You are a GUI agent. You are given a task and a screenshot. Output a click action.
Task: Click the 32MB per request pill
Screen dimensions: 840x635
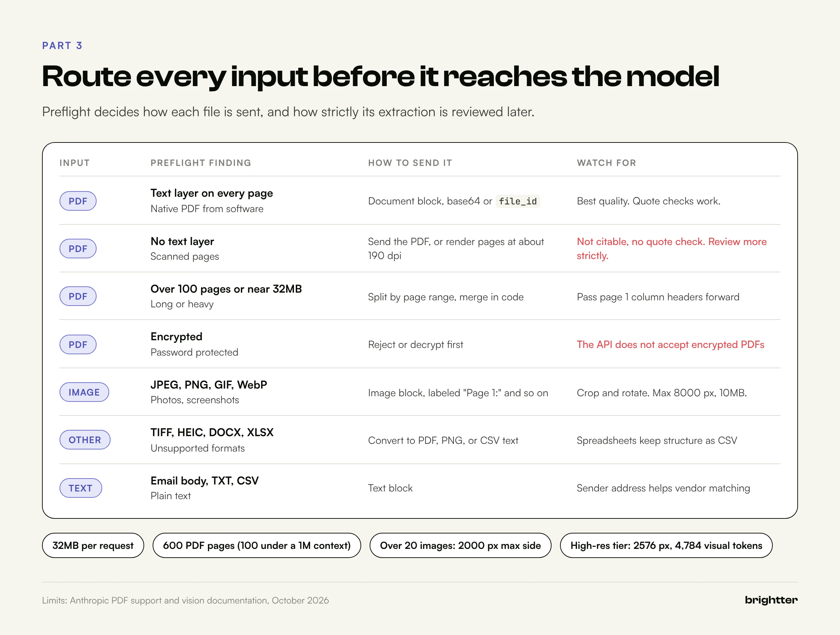[93, 545]
